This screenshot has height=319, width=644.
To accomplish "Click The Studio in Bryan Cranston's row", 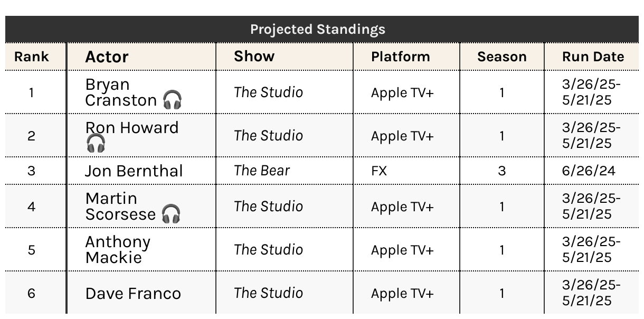I will pyautogui.click(x=268, y=92).
